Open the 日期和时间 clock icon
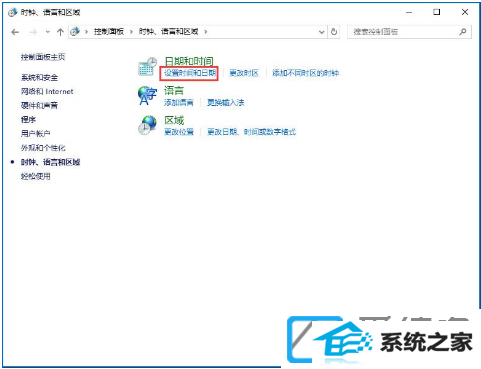This screenshot has height=369, width=481. (x=147, y=66)
